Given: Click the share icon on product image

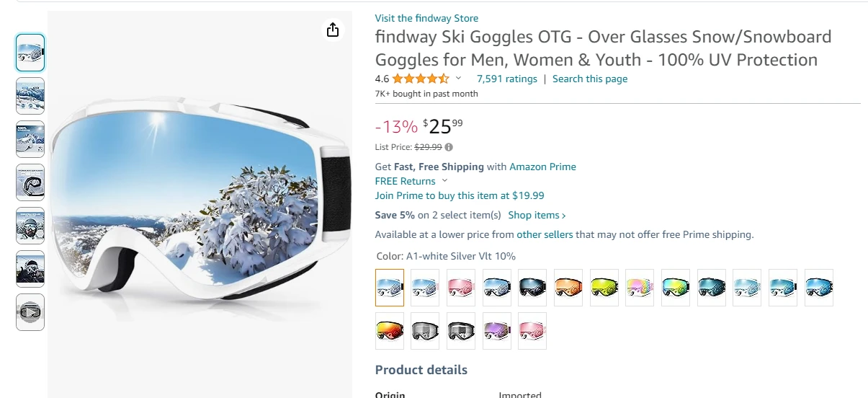Looking at the screenshot, I should (x=332, y=30).
